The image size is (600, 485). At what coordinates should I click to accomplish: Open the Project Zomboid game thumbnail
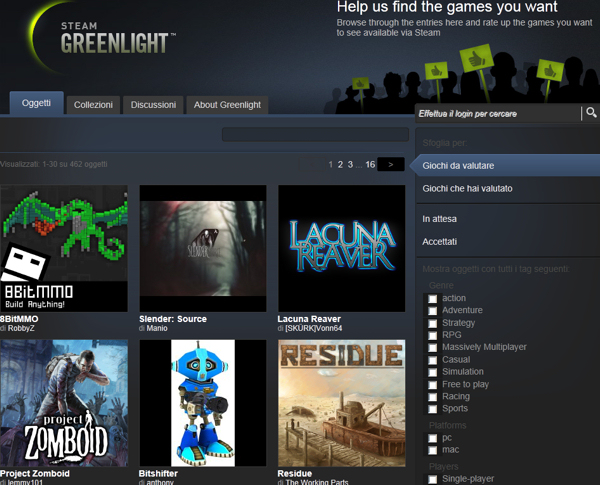click(x=64, y=403)
